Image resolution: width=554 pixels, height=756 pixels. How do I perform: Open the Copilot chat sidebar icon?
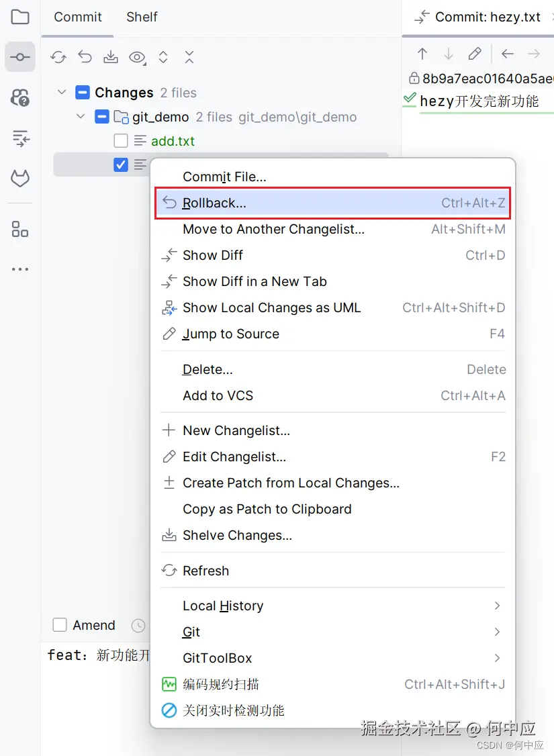(19, 97)
